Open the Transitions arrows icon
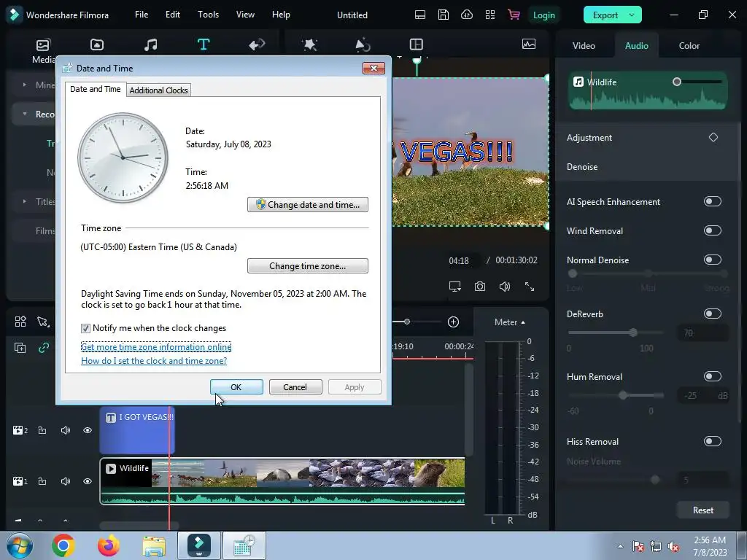The height and width of the screenshot is (560, 747). coord(257,44)
